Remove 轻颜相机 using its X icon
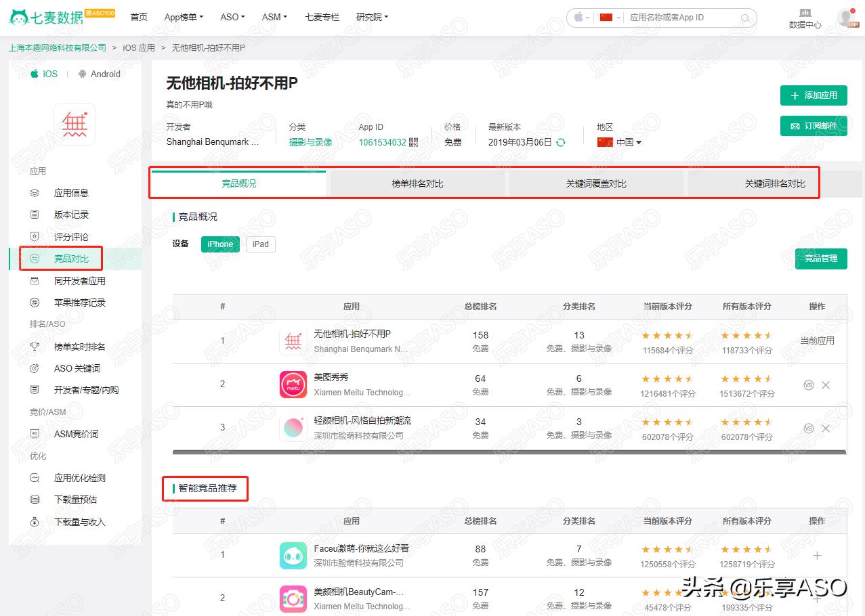 click(826, 428)
